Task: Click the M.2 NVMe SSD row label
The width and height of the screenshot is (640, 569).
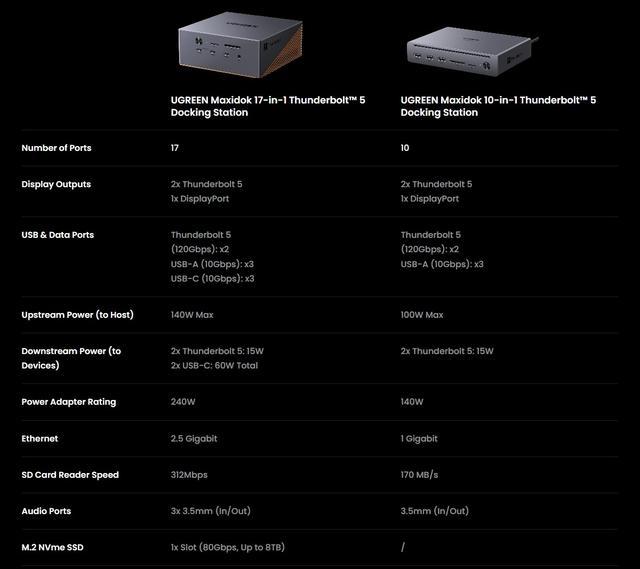Action: tap(57, 547)
